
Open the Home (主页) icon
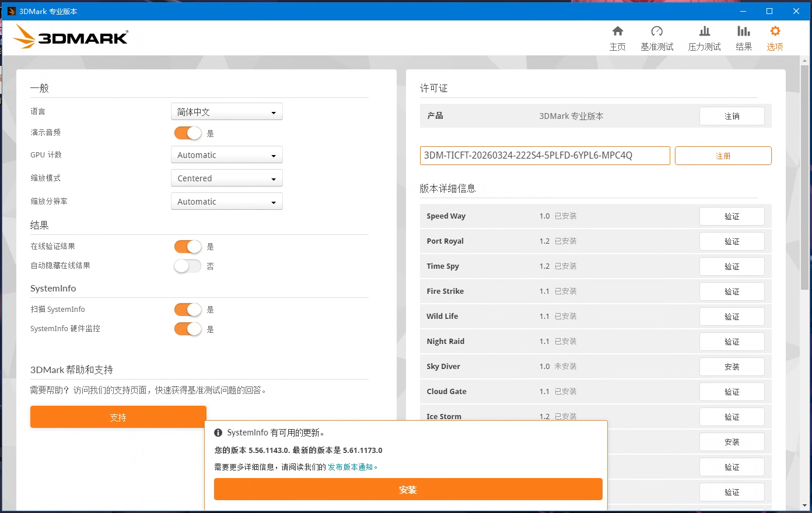(x=617, y=31)
